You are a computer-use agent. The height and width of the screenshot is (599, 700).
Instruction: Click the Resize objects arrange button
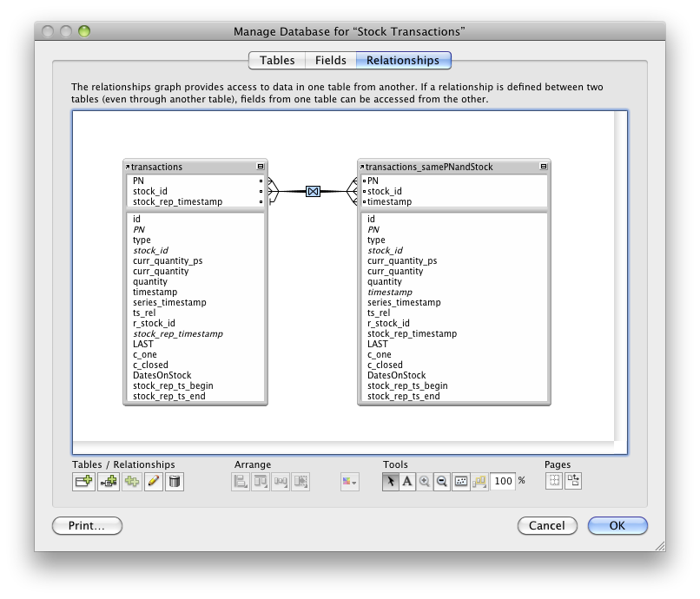pos(300,482)
